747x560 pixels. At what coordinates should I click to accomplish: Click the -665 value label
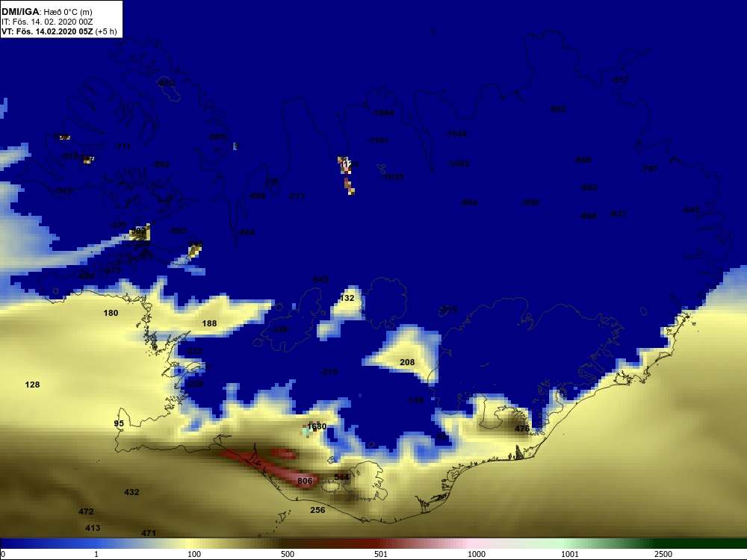179,231
